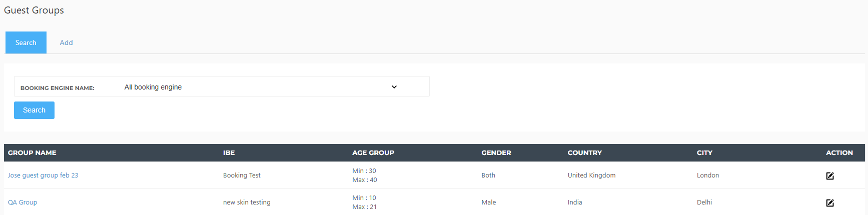This screenshot has width=868, height=215.
Task: Open the QA Group link
Action: click(23, 202)
